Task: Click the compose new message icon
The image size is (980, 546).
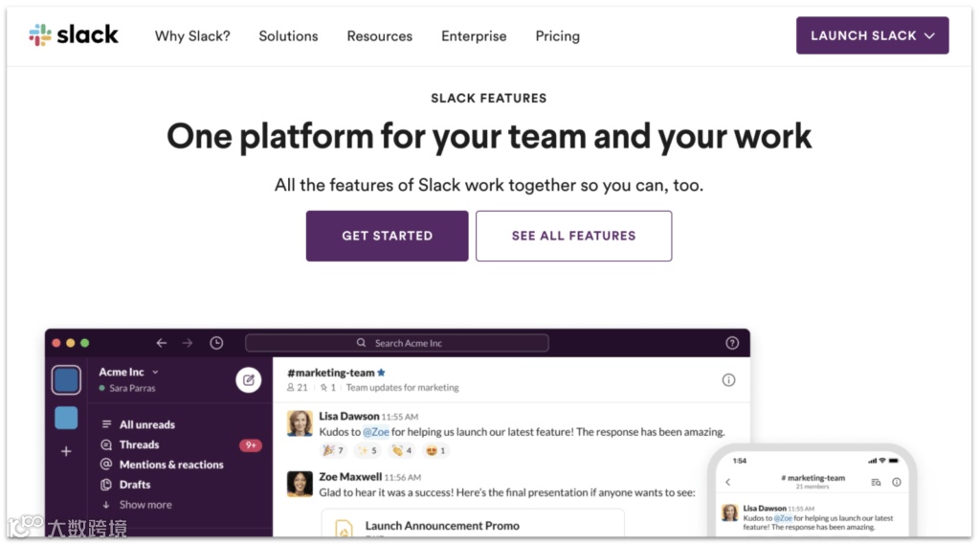Action: [248, 379]
